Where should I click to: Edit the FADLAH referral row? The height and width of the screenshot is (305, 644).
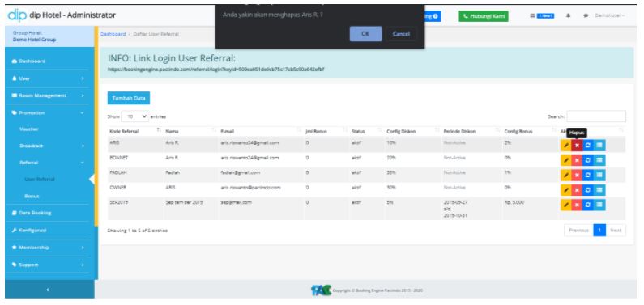(x=566, y=175)
